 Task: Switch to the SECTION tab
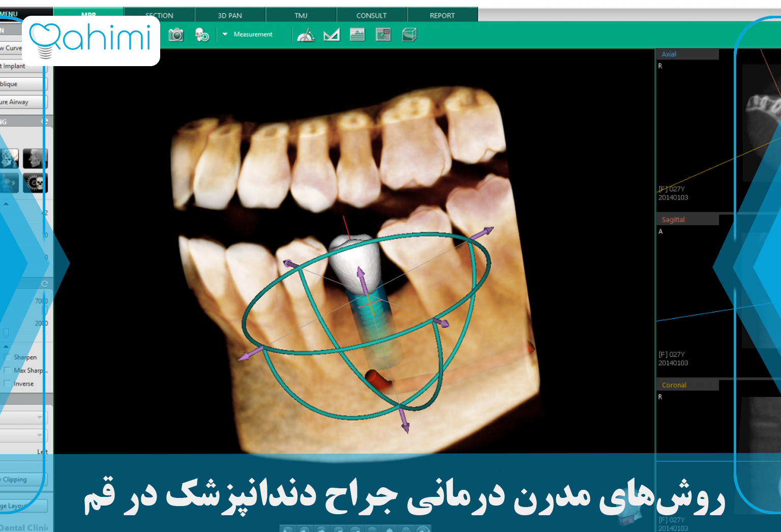(159, 15)
